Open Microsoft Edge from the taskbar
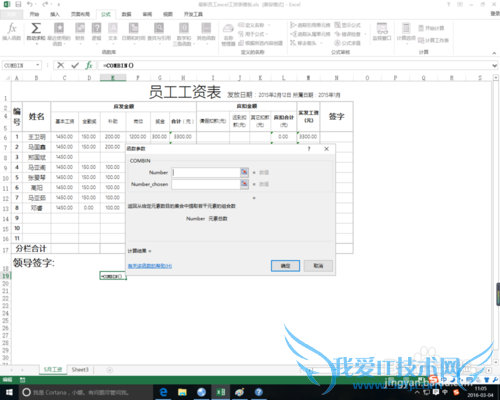 coord(163,392)
